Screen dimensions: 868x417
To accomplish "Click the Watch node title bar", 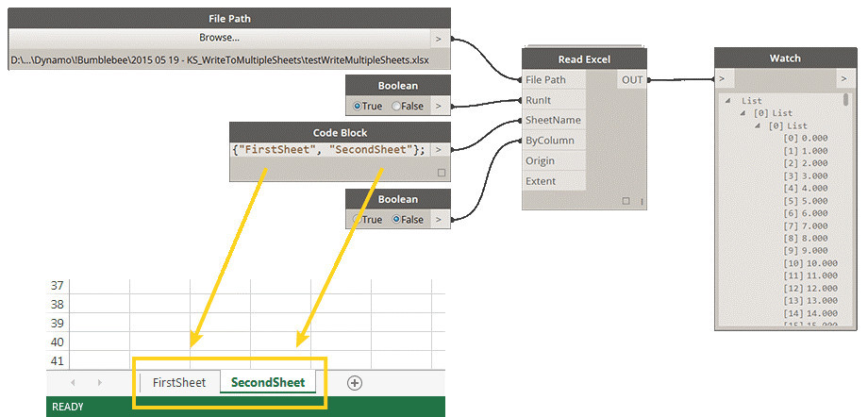I will (785, 58).
